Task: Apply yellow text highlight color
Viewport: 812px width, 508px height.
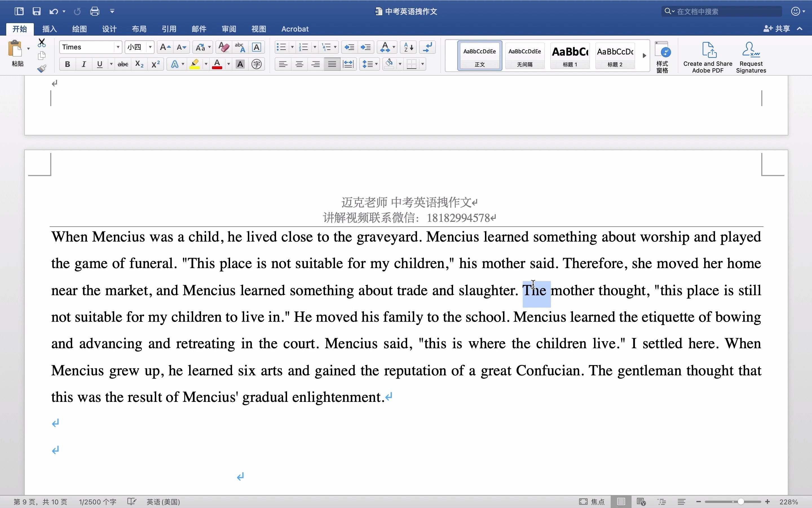Action: [195, 64]
